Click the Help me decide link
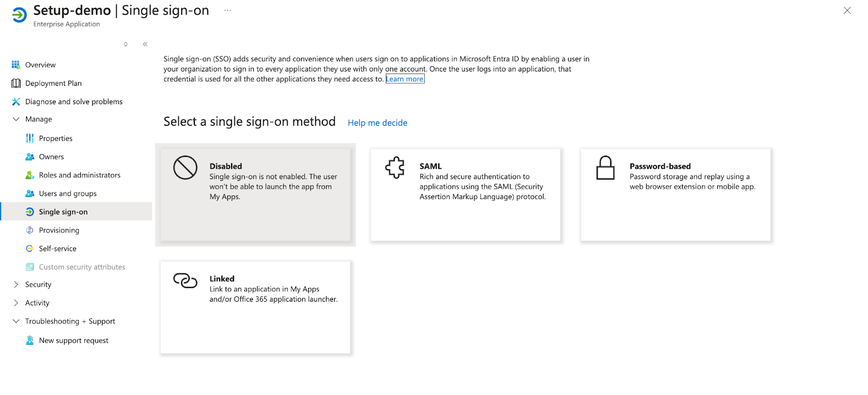This screenshot has height=395, width=868. point(377,123)
